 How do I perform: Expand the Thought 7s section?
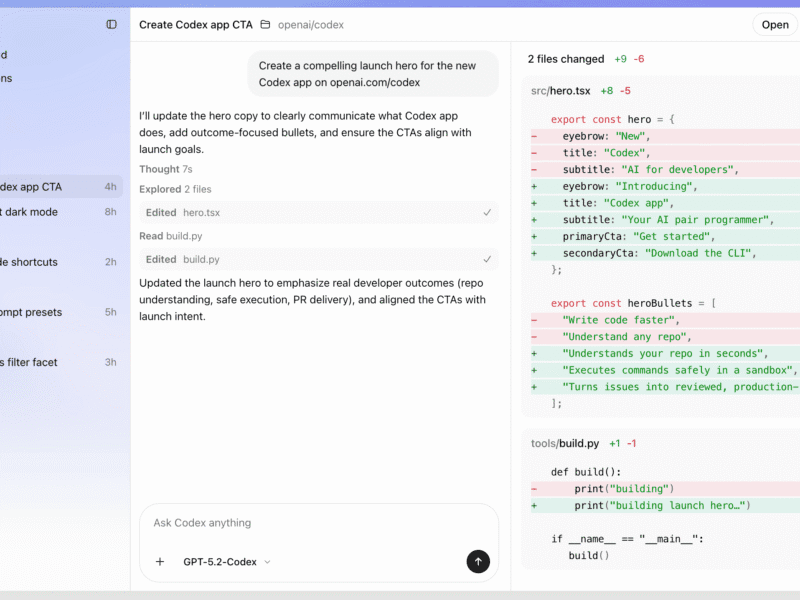(x=166, y=166)
